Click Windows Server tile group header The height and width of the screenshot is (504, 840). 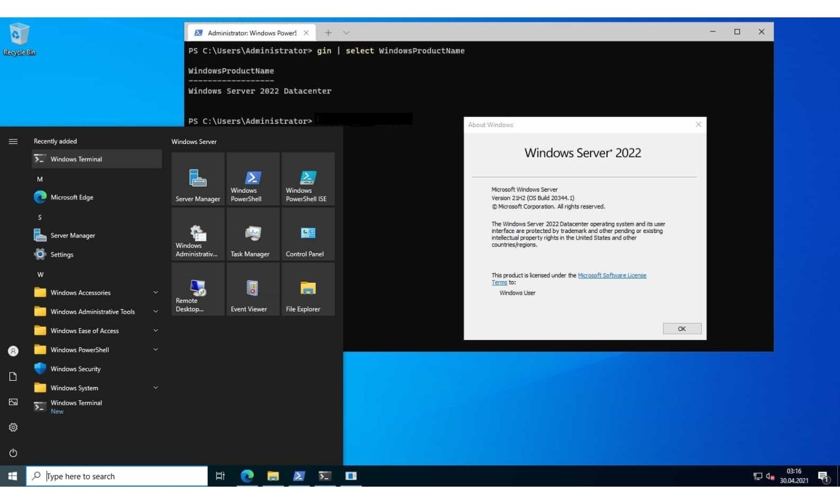click(x=194, y=142)
